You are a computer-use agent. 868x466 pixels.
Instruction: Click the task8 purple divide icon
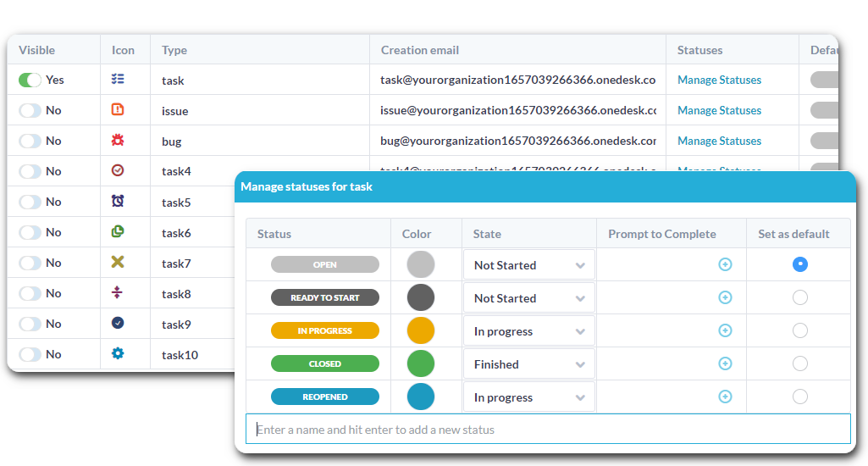tap(117, 292)
